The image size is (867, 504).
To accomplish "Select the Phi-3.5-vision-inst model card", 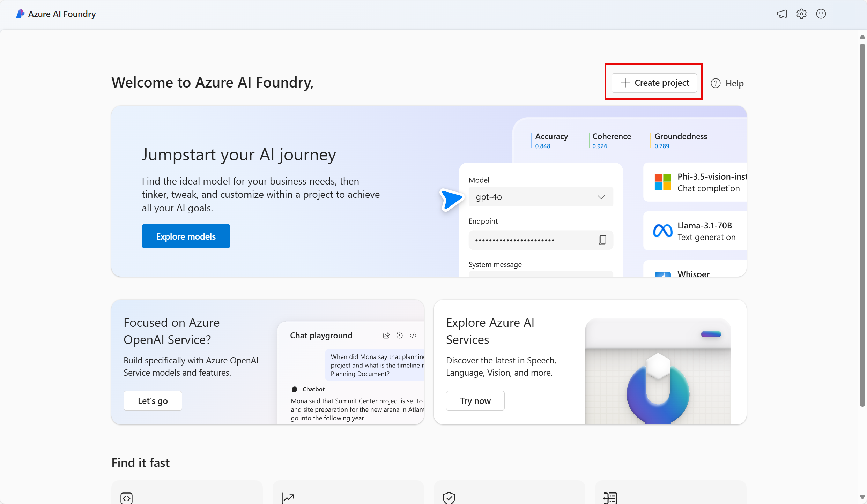I will tap(695, 182).
